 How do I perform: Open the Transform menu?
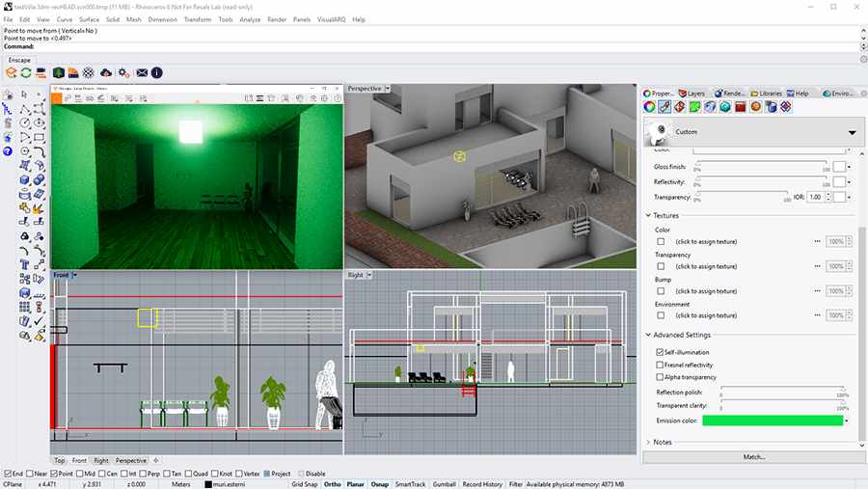coord(198,19)
